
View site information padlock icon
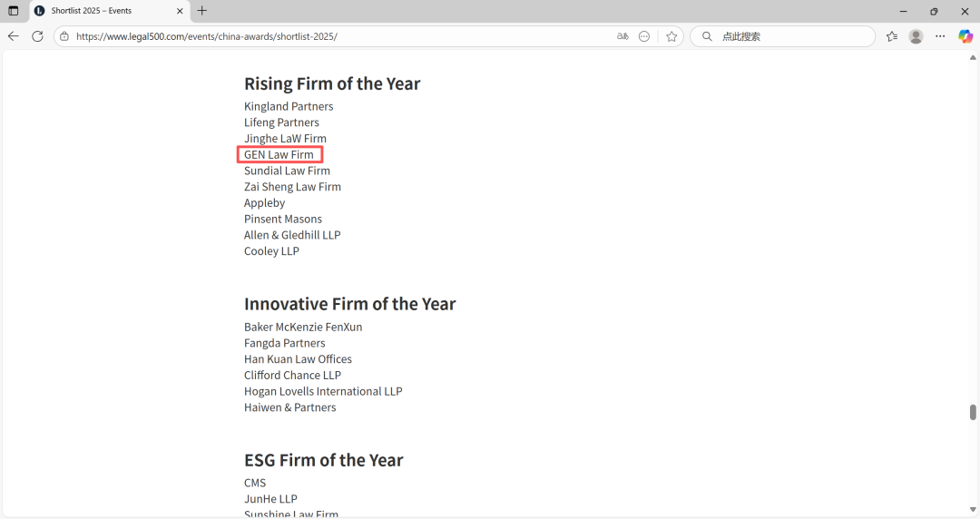(x=64, y=36)
